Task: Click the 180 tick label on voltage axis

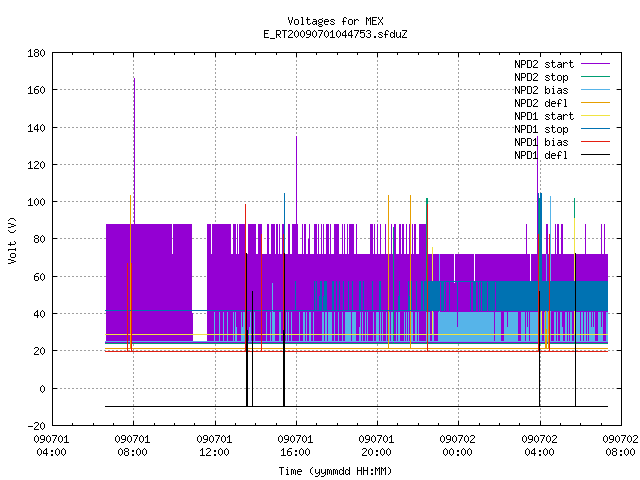Action: (36, 53)
